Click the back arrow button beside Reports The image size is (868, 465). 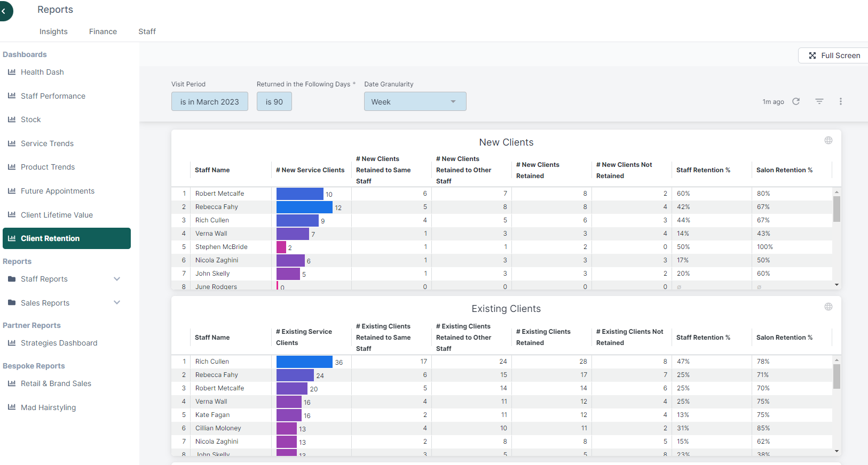point(4,11)
